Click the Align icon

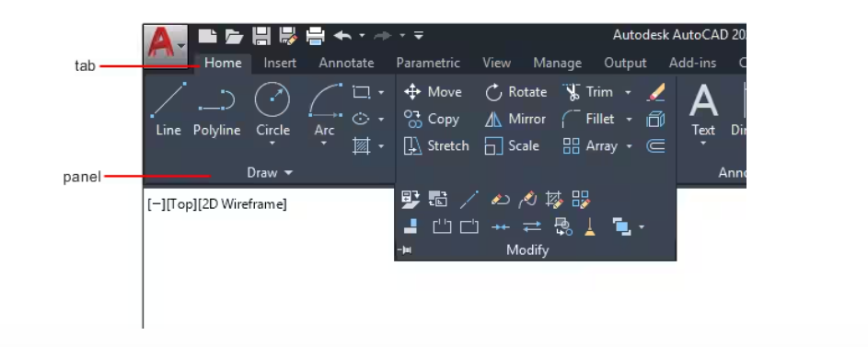pos(411,226)
